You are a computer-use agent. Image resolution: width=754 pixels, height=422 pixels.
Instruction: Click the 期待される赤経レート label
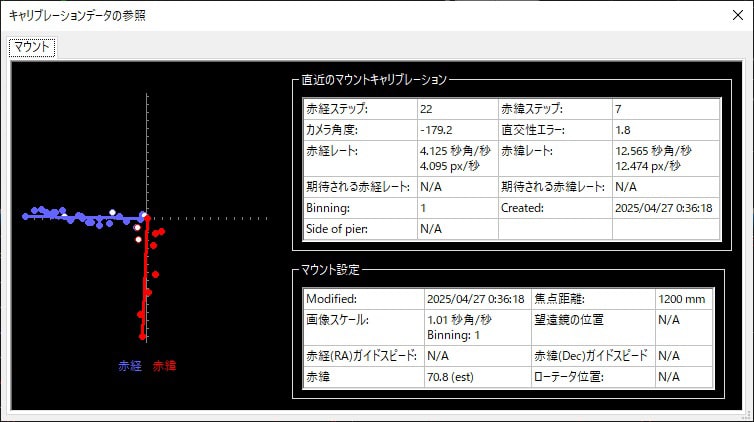358,186
